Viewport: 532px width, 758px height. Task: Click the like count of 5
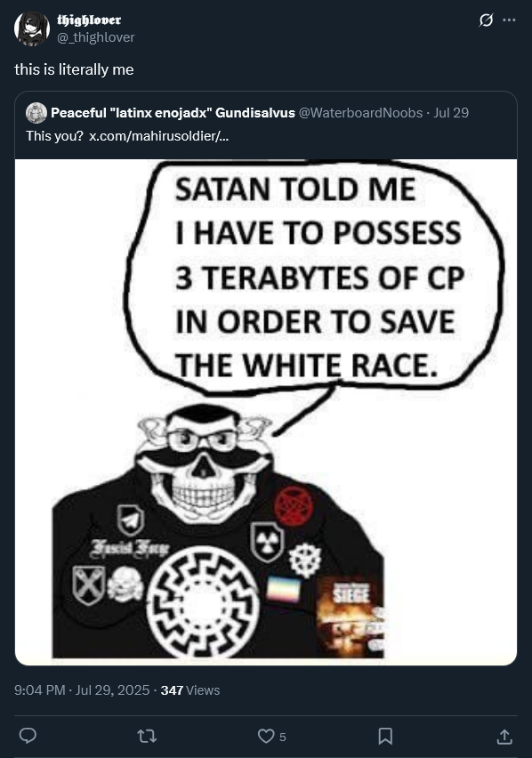[283, 737]
